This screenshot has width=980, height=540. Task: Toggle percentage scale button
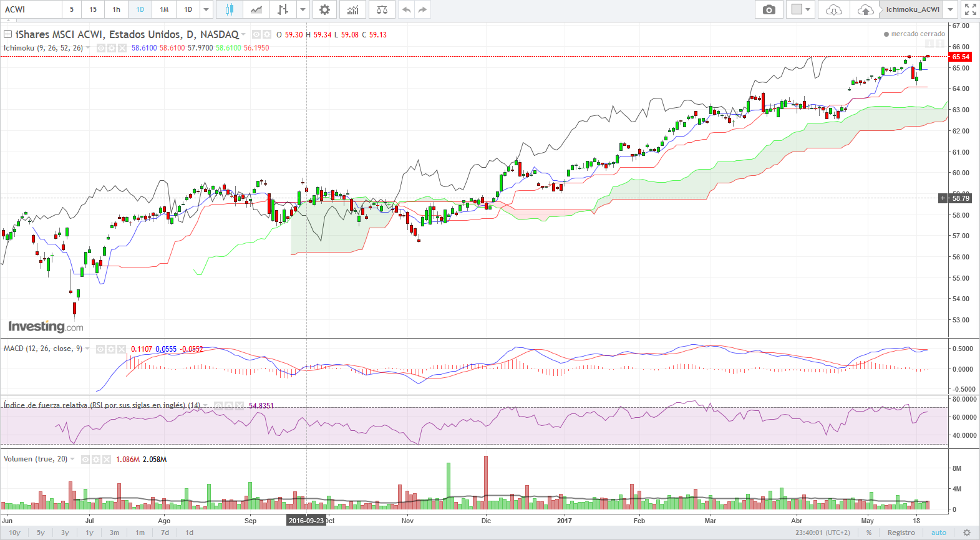tap(869, 533)
